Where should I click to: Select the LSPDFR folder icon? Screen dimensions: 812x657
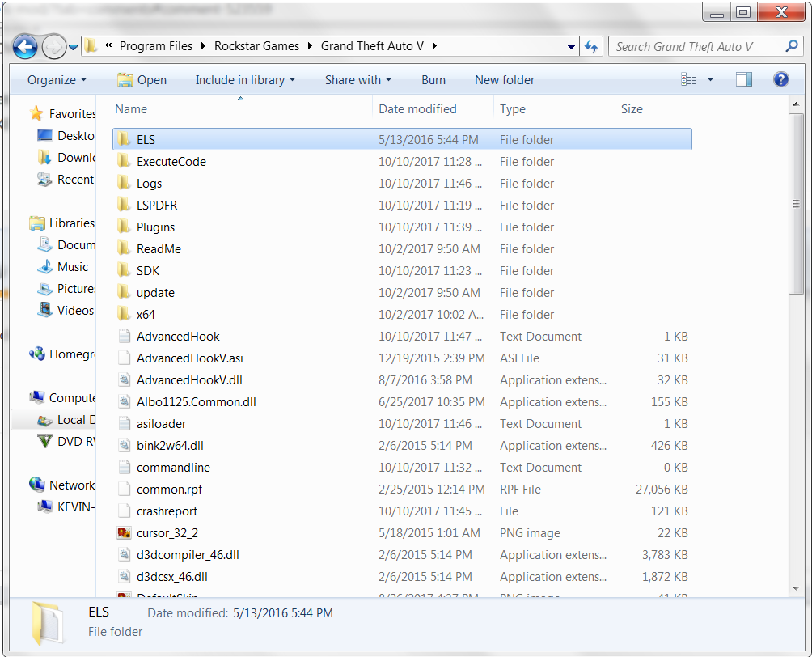[x=123, y=205]
